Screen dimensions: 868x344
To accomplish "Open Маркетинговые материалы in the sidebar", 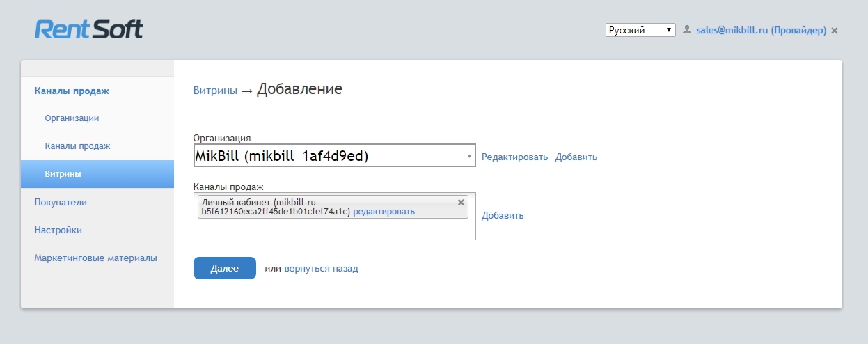I will (x=95, y=258).
